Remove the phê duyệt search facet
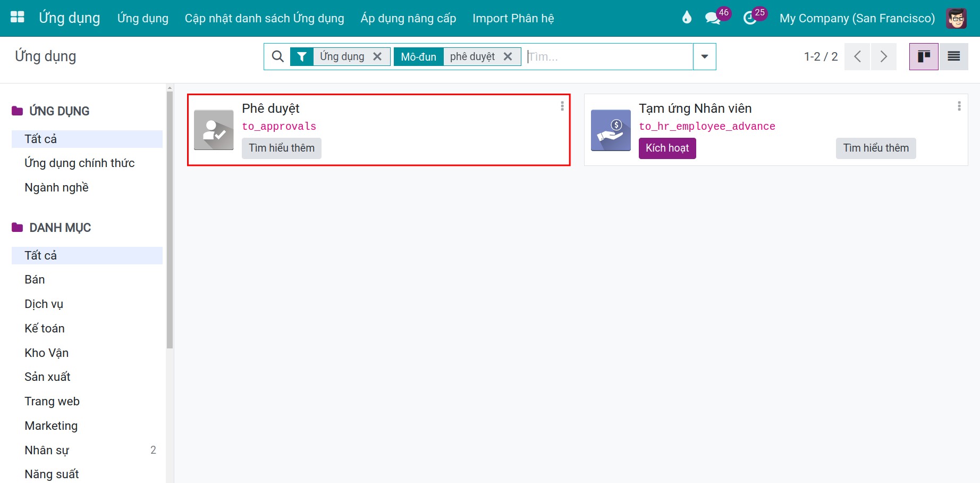Screen dimensions: 980x483 click(x=508, y=56)
